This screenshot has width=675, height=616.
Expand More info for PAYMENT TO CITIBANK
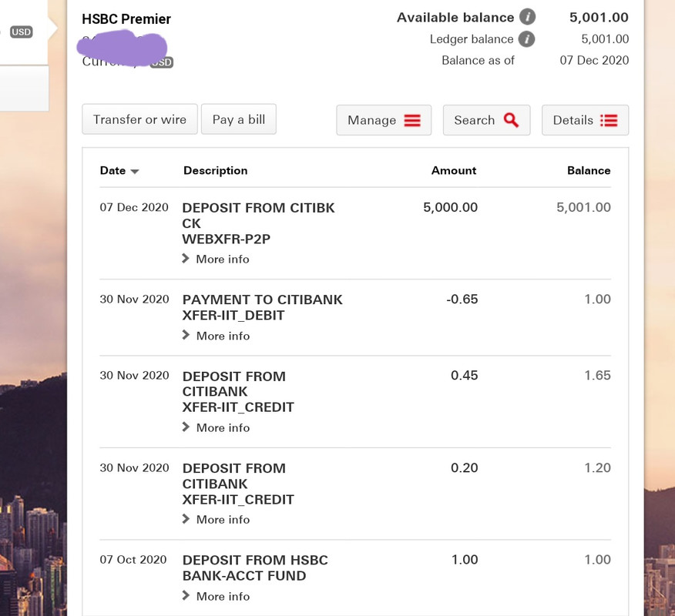[216, 336]
